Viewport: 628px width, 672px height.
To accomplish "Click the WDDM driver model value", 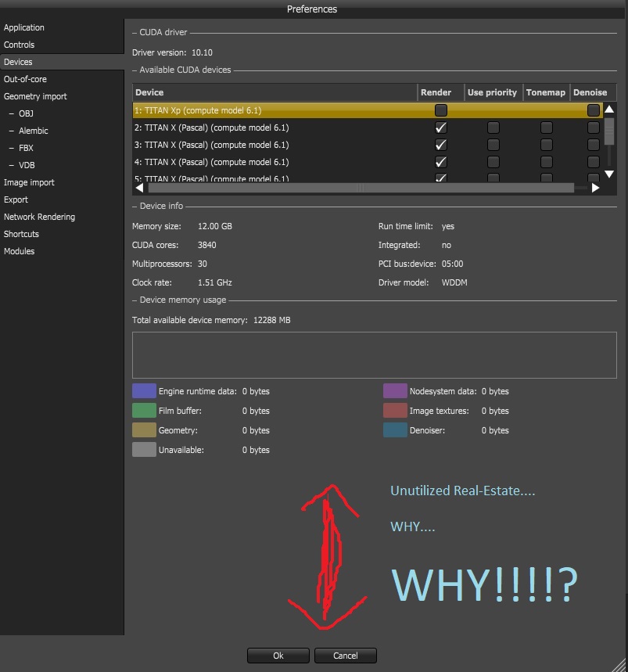I will coord(454,282).
